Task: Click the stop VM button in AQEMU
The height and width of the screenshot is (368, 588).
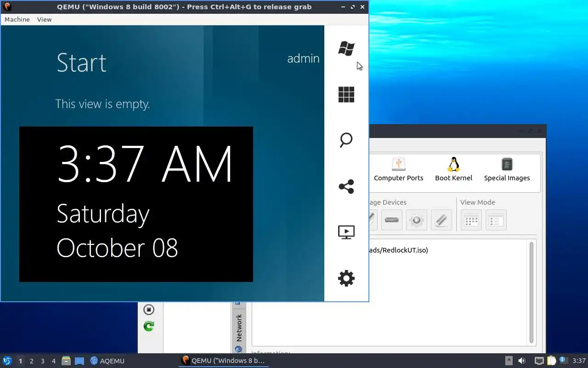Action: click(x=148, y=310)
